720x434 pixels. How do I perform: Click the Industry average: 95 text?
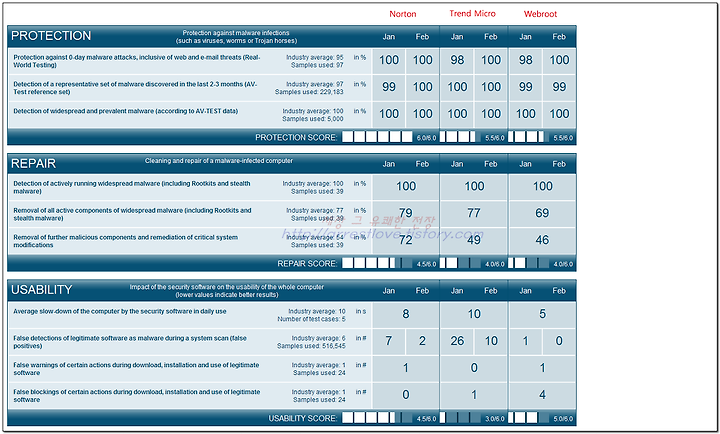point(315,57)
